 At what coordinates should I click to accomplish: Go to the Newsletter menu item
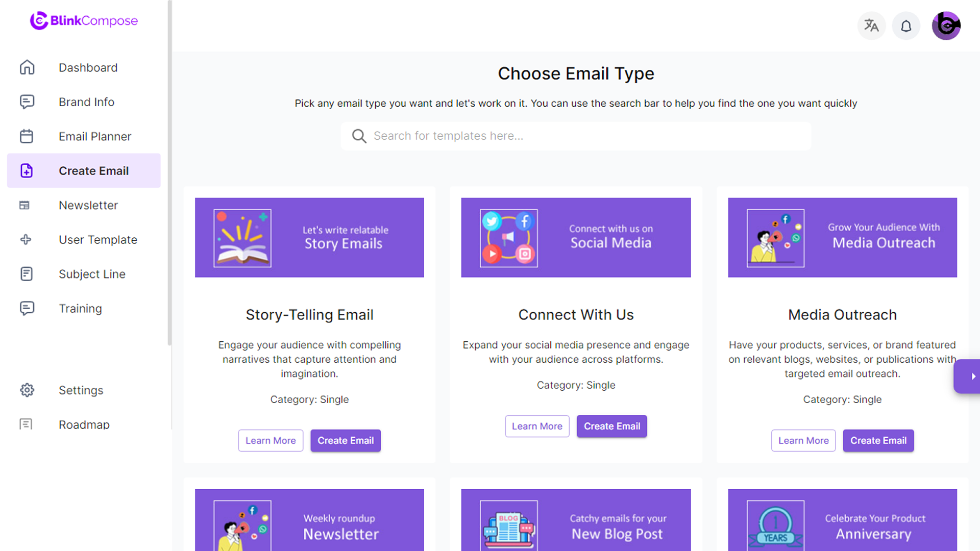pos(88,205)
